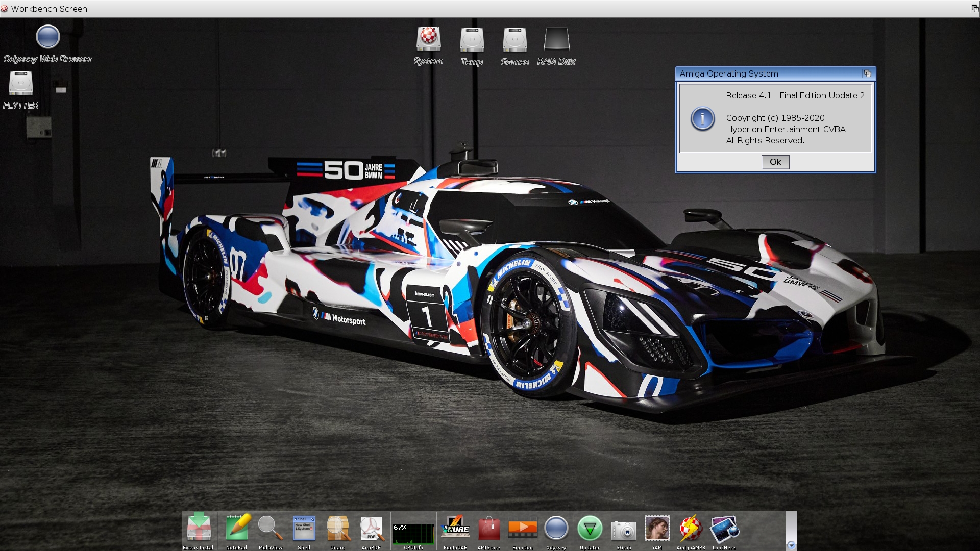Click the Workbench Screen depth gadget
Image resolution: width=980 pixels, height=551 pixels.
[x=974, y=9]
